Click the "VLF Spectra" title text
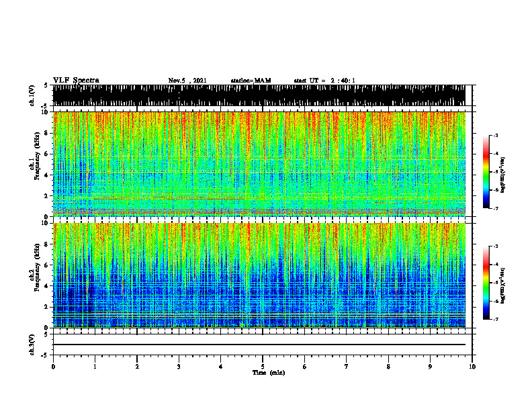The height and width of the screenshot is (411, 532). tap(76, 81)
